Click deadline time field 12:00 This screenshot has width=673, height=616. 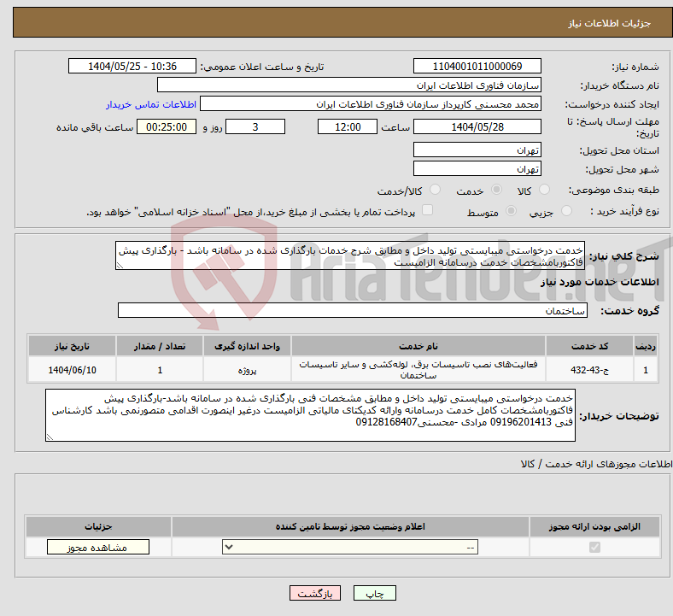(x=348, y=126)
